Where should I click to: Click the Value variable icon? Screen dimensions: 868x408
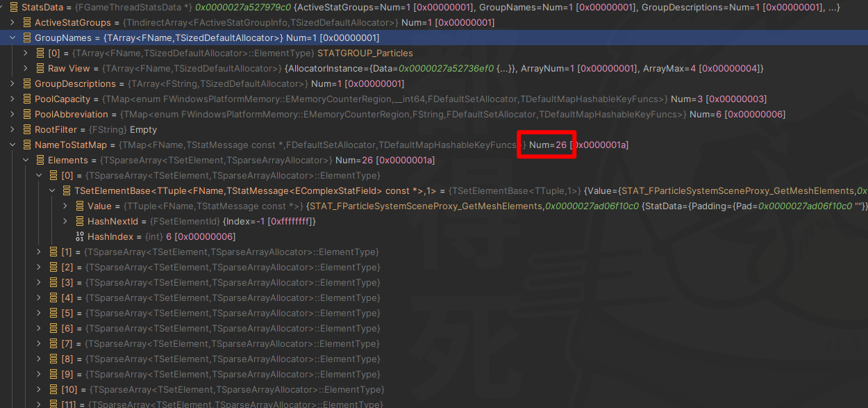click(x=79, y=206)
